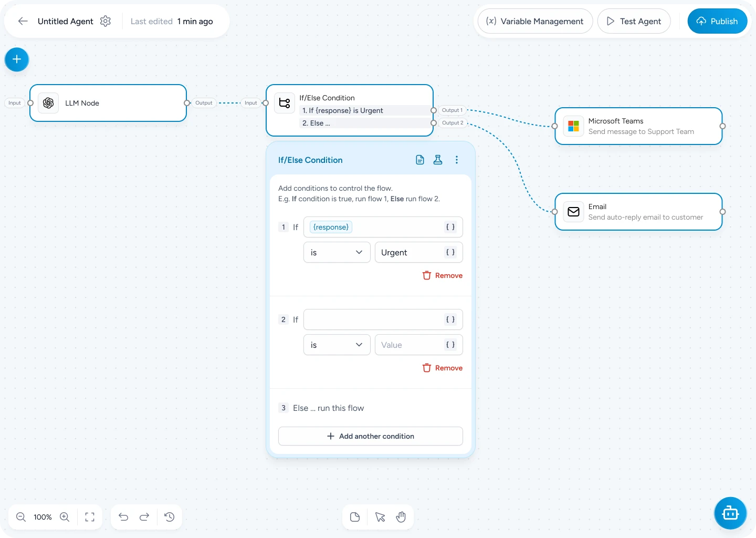Zoom in the canvas
The width and height of the screenshot is (756, 538).
tap(65, 517)
